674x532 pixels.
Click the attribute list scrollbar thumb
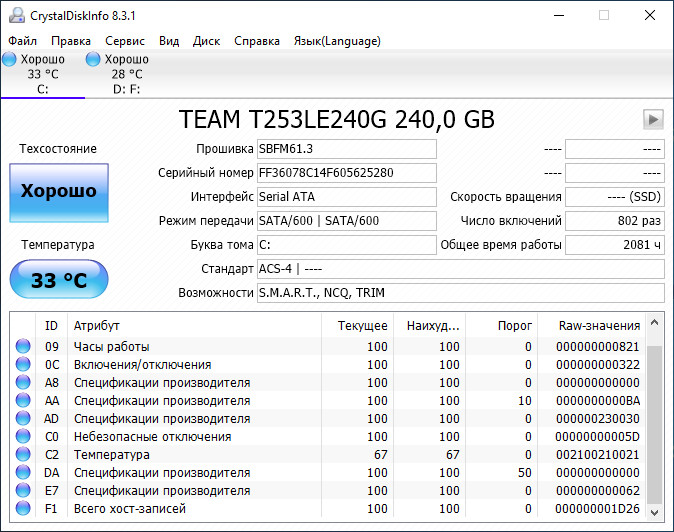point(655,424)
